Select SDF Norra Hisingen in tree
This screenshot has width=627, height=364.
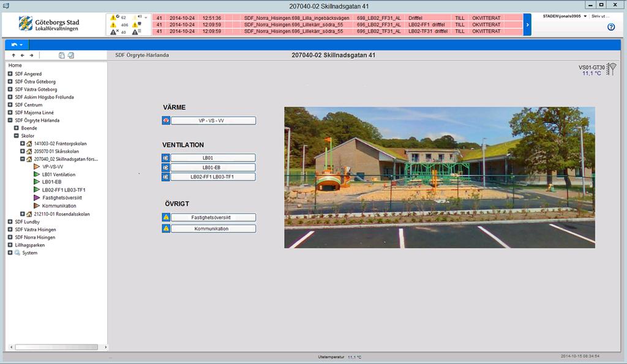pos(35,237)
